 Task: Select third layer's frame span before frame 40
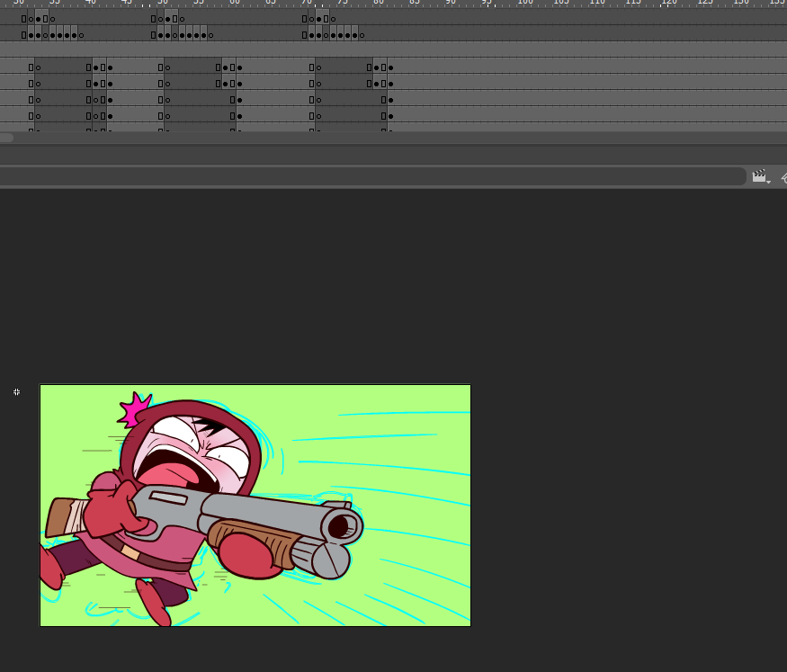(63, 67)
